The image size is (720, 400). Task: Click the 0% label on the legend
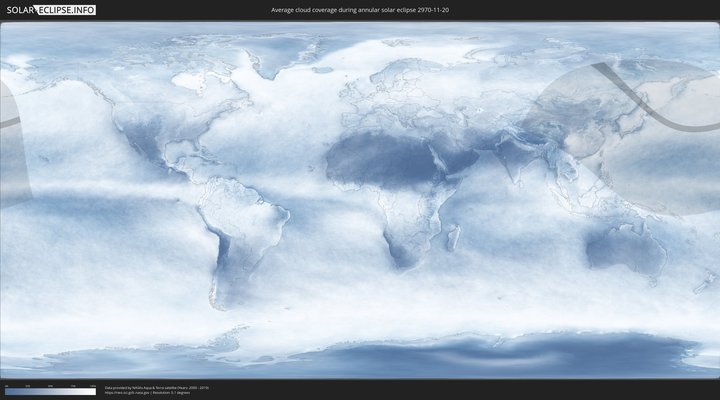click(6, 385)
